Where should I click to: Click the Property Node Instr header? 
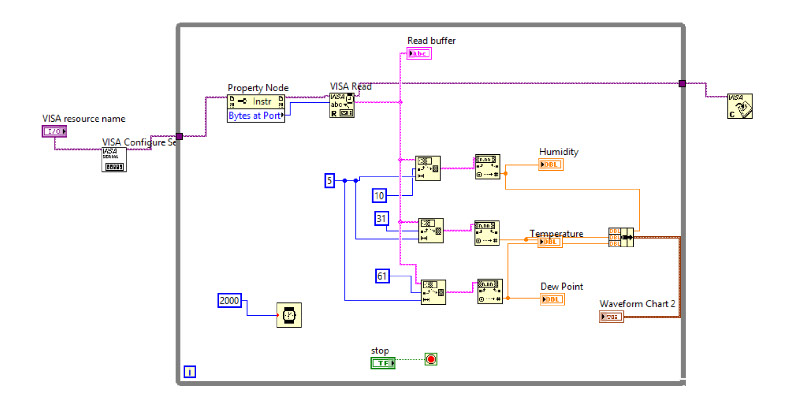256,101
